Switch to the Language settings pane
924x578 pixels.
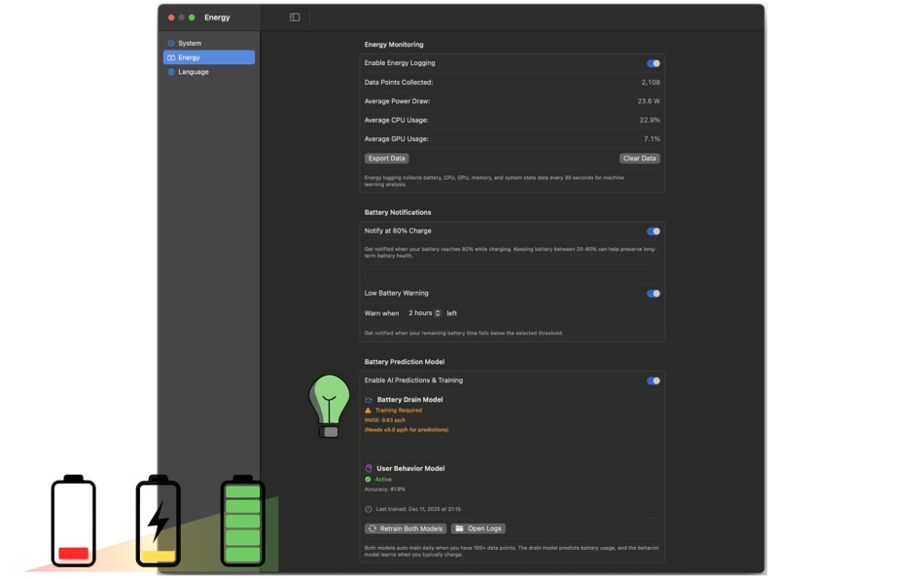pyautogui.click(x=193, y=71)
